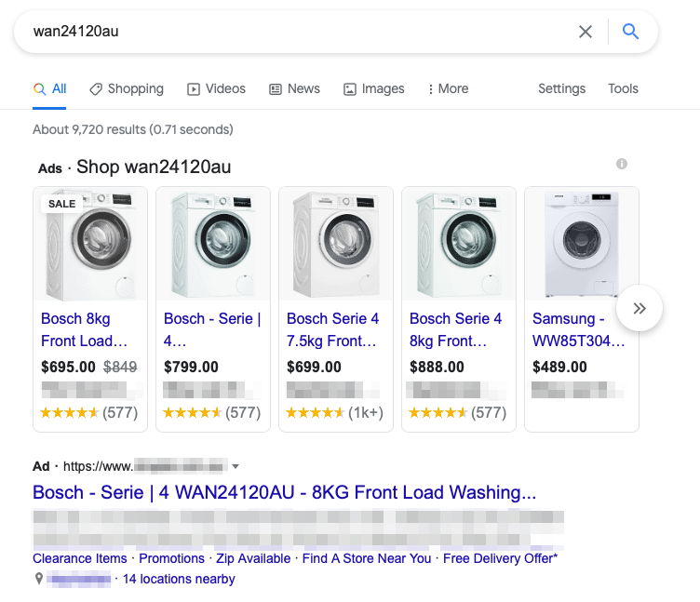Open the Samsung - WW85T304 link
The image size is (700, 602).
pyautogui.click(x=579, y=329)
